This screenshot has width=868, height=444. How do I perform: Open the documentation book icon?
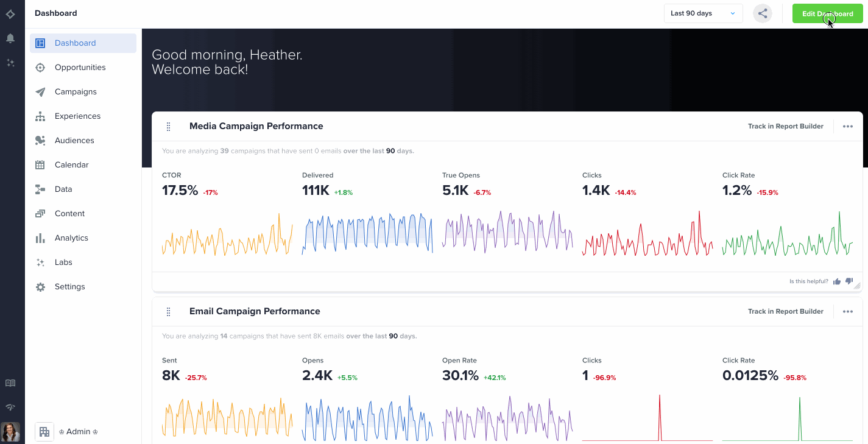[x=10, y=383]
